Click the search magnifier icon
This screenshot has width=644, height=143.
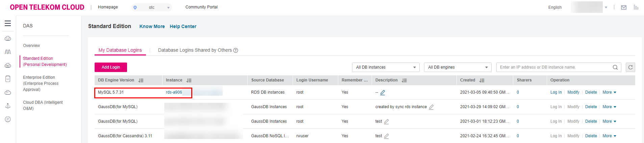(x=615, y=67)
